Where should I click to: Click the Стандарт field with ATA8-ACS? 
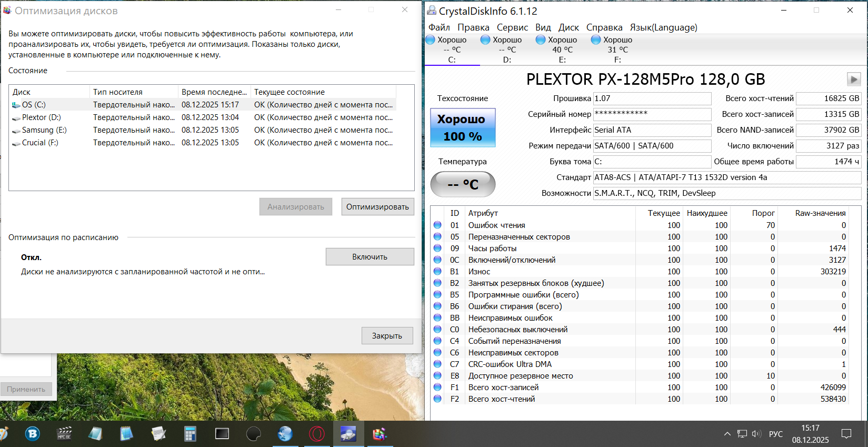click(x=727, y=177)
